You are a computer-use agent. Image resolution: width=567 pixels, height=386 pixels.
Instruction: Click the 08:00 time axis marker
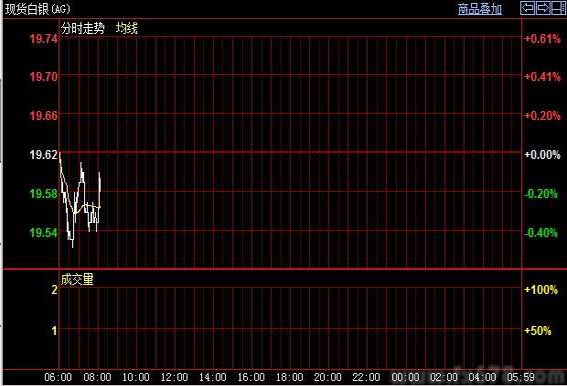click(x=97, y=377)
